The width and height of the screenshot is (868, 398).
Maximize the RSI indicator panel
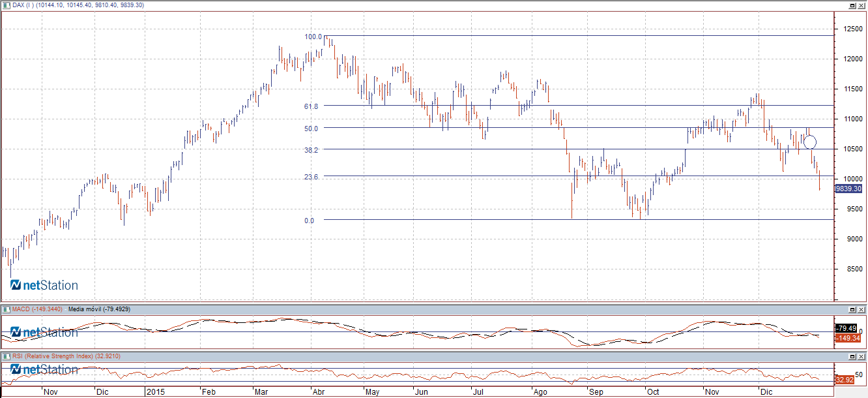(x=852, y=357)
